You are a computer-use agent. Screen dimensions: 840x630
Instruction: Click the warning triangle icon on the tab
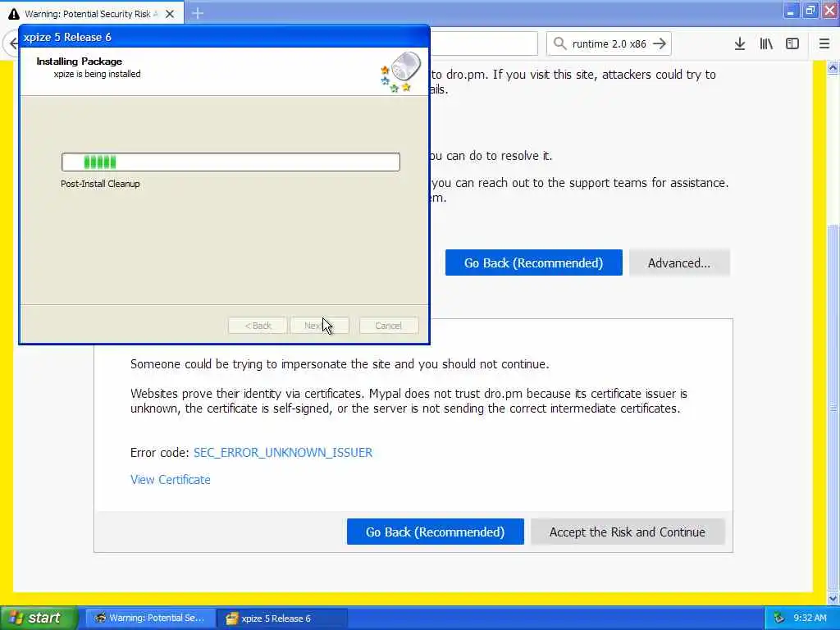tap(13, 14)
